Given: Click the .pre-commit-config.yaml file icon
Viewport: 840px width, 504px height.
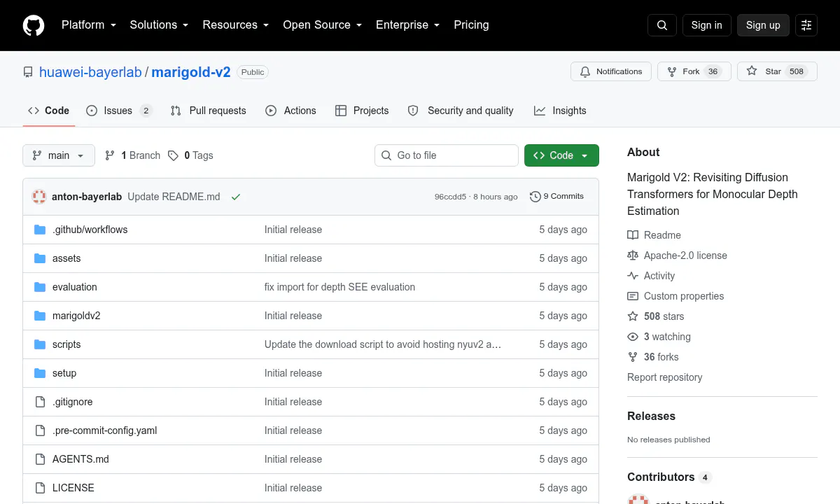Looking at the screenshot, I should click(40, 430).
